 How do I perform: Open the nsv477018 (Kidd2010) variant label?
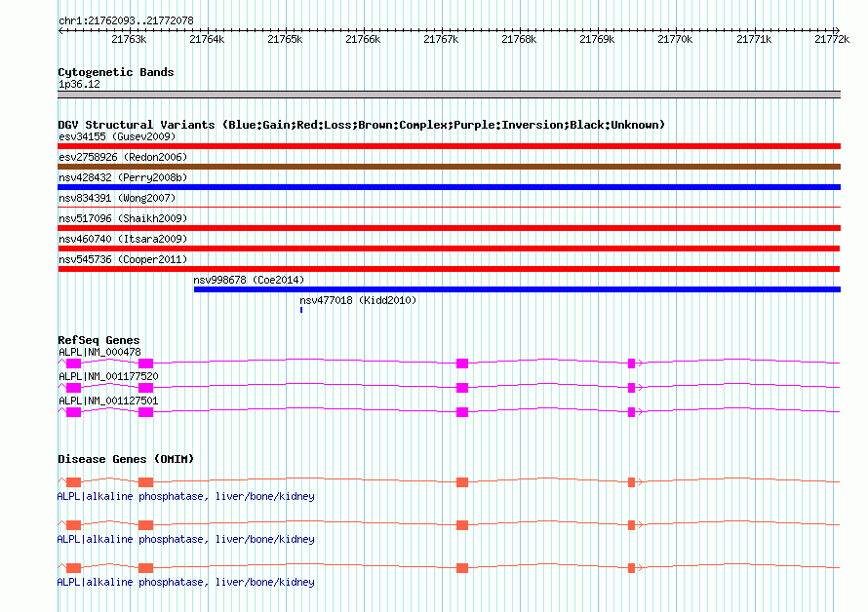pyautogui.click(x=358, y=300)
